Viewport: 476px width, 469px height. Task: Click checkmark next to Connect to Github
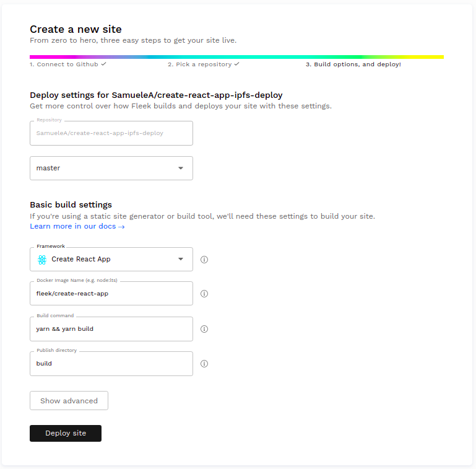click(x=104, y=64)
